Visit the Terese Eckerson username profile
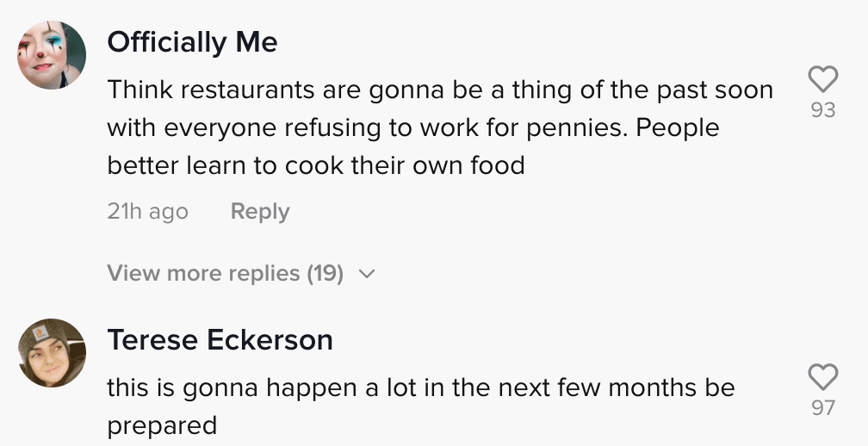Screen dimensions: 868x446 click(220, 340)
